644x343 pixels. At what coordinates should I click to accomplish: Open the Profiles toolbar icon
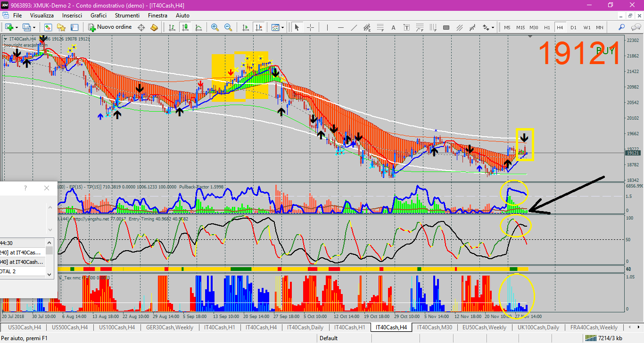pyautogui.click(x=26, y=27)
